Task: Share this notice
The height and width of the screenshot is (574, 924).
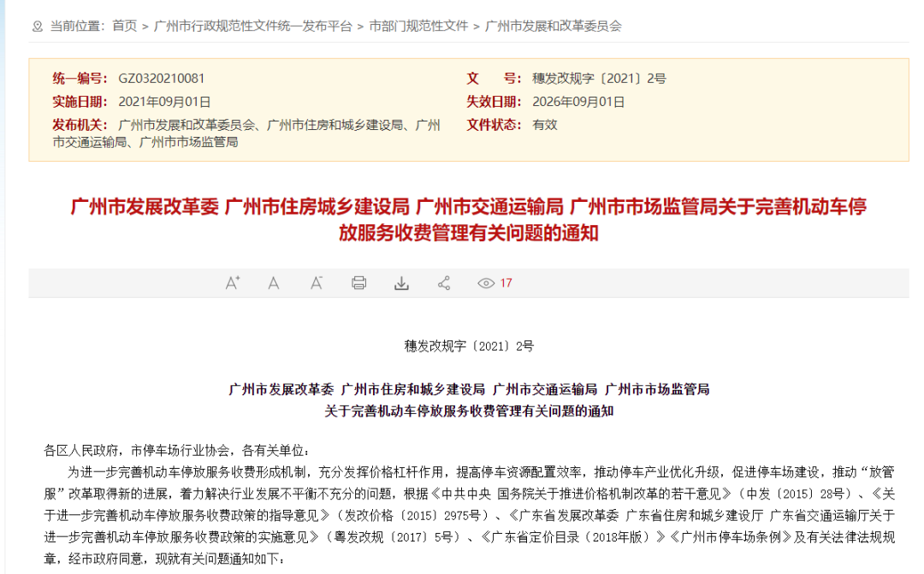Action: coord(444,282)
